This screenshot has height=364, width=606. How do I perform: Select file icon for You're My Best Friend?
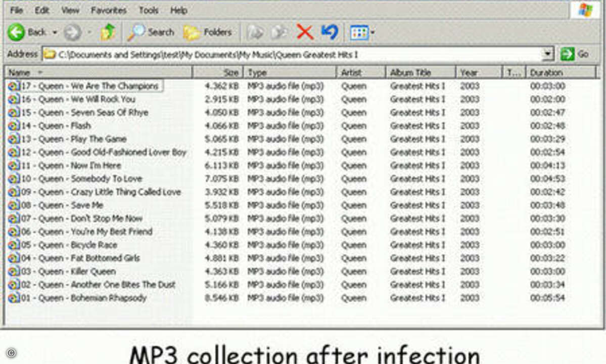(14, 232)
